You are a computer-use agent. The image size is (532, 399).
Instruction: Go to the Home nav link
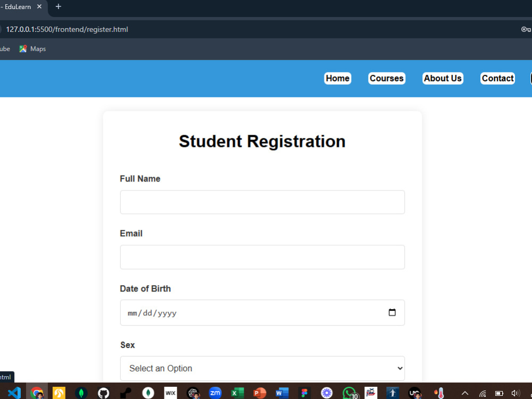click(x=338, y=78)
